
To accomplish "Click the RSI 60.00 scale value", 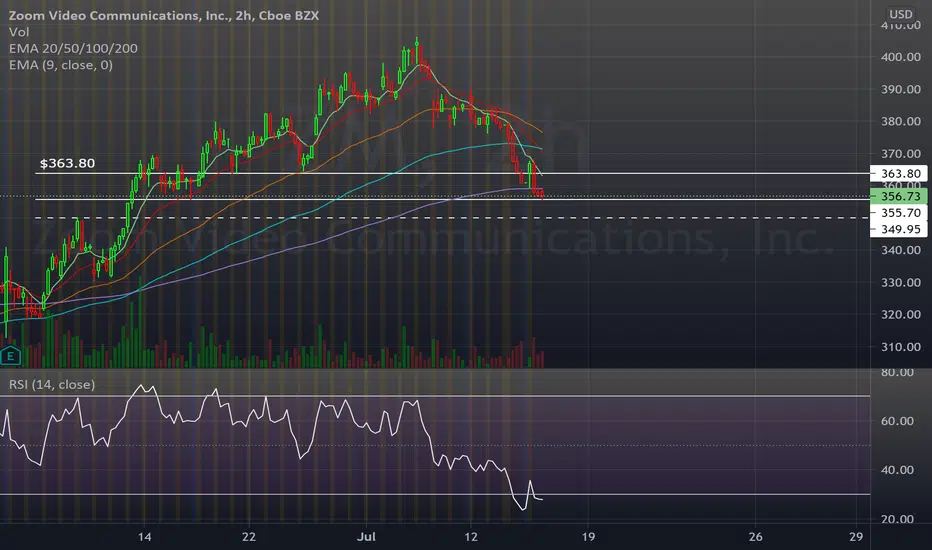I will 898,421.
